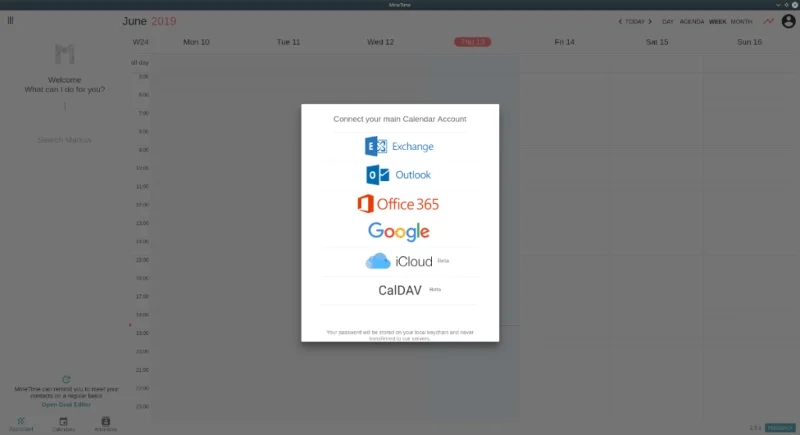This screenshot has height=435, width=800.
Task: Go to the next week arrow
Action: (x=650, y=21)
